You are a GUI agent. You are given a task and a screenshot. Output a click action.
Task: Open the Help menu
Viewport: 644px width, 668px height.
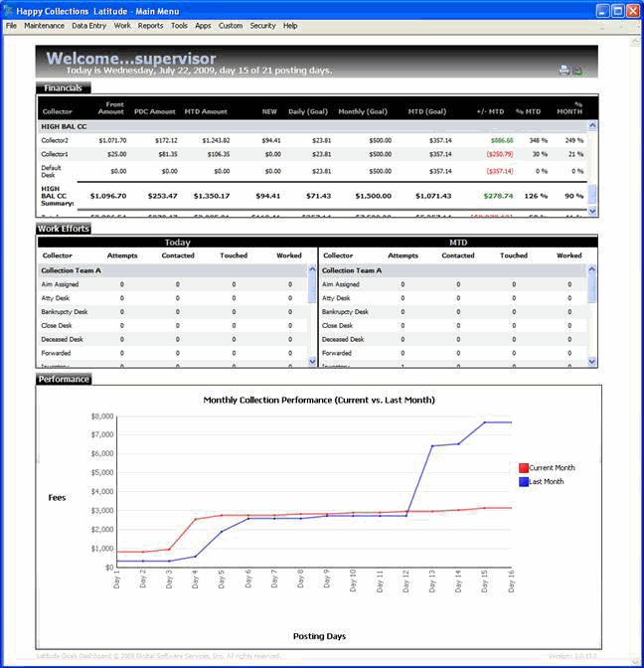(x=290, y=26)
